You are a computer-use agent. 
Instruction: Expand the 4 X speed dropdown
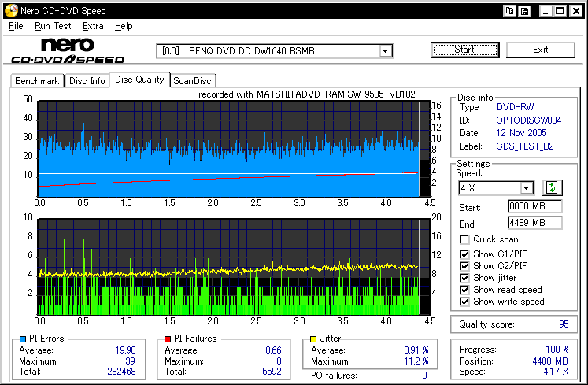point(527,188)
